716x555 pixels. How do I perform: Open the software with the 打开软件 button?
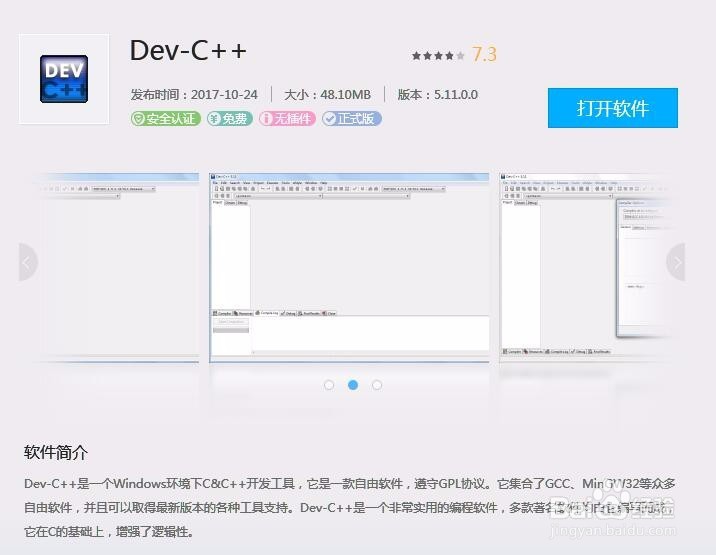(612, 108)
